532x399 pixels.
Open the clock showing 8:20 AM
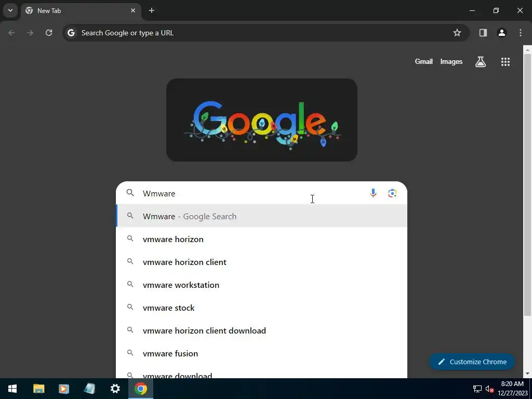(513, 389)
